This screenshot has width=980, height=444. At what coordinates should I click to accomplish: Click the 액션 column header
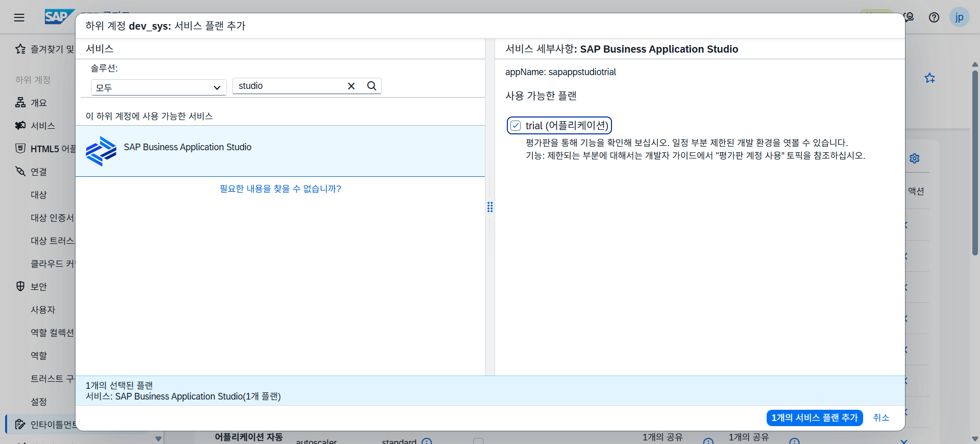[916, 191]
